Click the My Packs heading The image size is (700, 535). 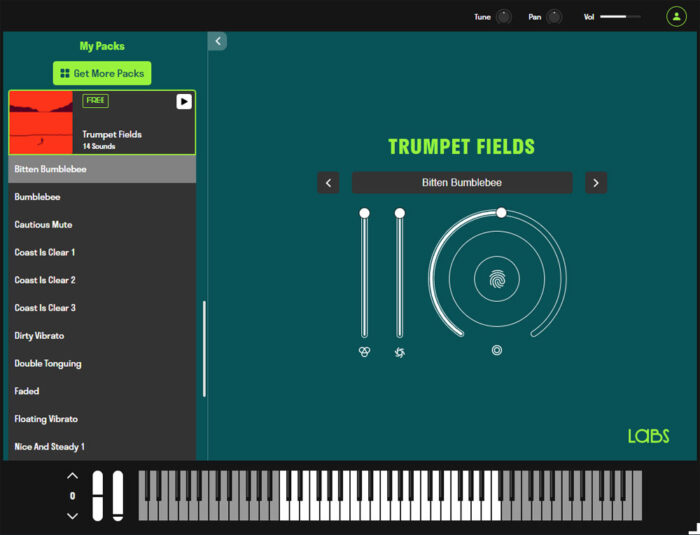point(102,46)
